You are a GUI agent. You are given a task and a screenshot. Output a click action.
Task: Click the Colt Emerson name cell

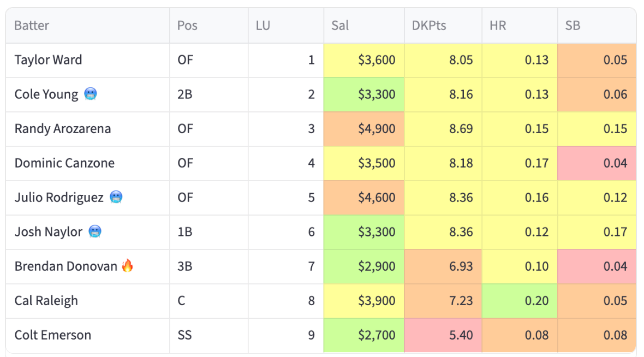88,335
